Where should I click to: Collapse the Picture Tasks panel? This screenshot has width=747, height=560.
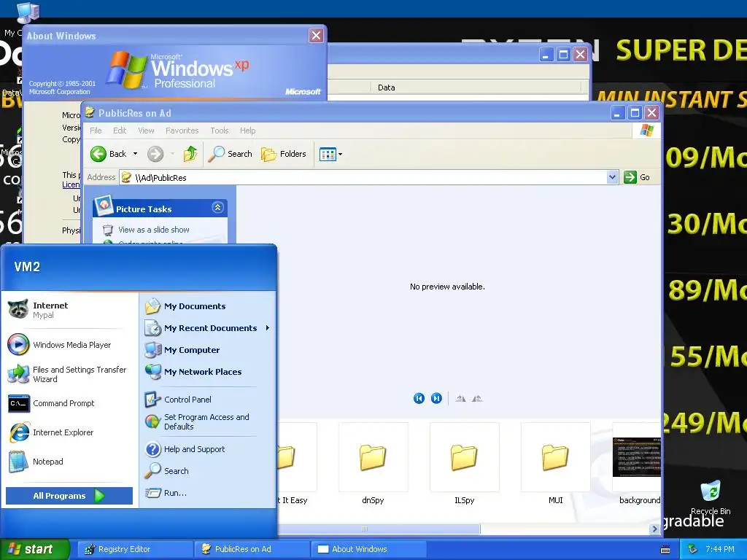point(217,208)
